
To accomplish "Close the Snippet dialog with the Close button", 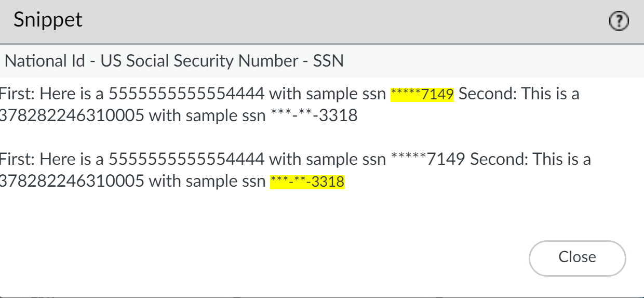I will (577, 257).
